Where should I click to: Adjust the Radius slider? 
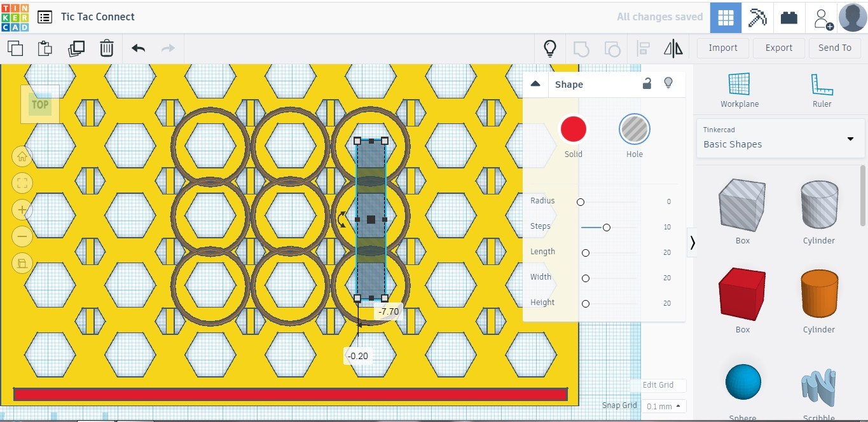(x=581, y=202)
